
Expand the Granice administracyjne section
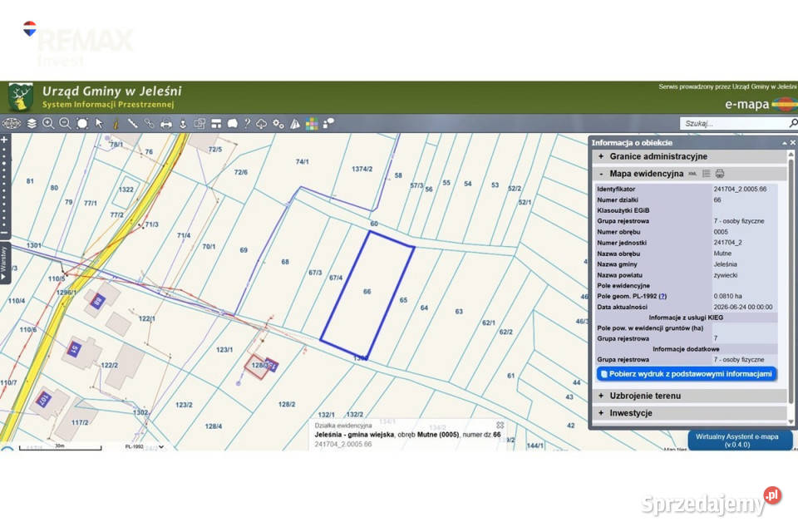[x=690, y=156]
